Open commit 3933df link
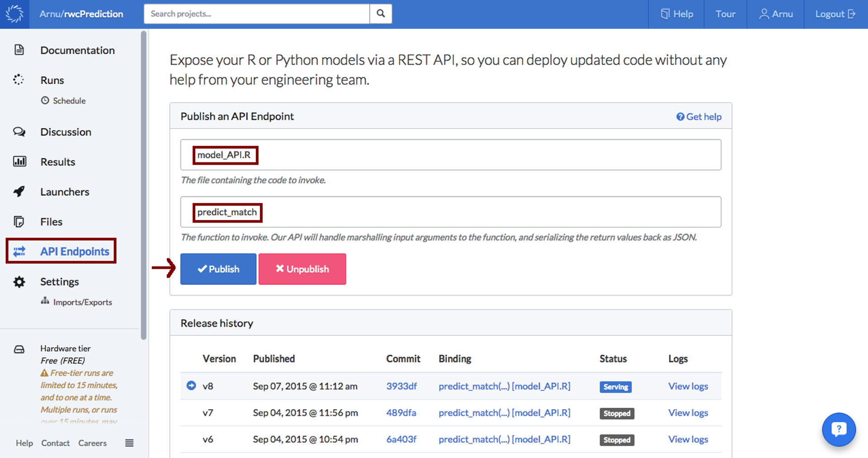This screenshot has width=868, height=458. (x=401, y=386)
